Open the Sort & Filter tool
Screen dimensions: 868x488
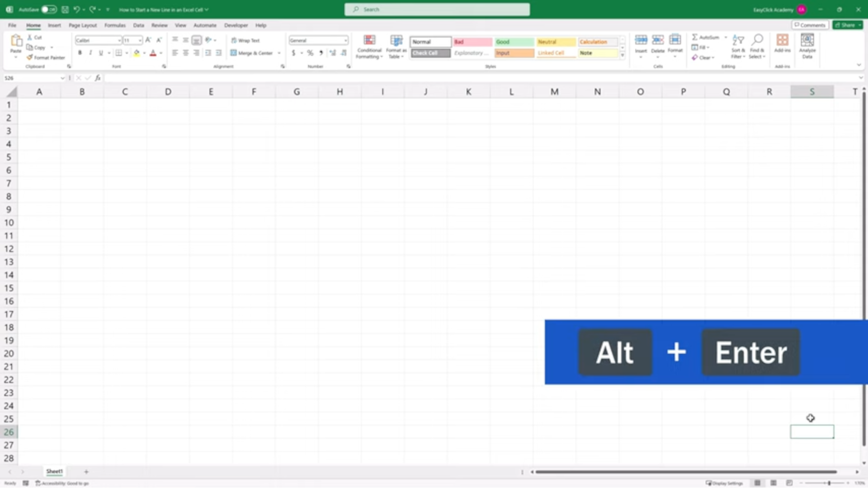(738, 47)
